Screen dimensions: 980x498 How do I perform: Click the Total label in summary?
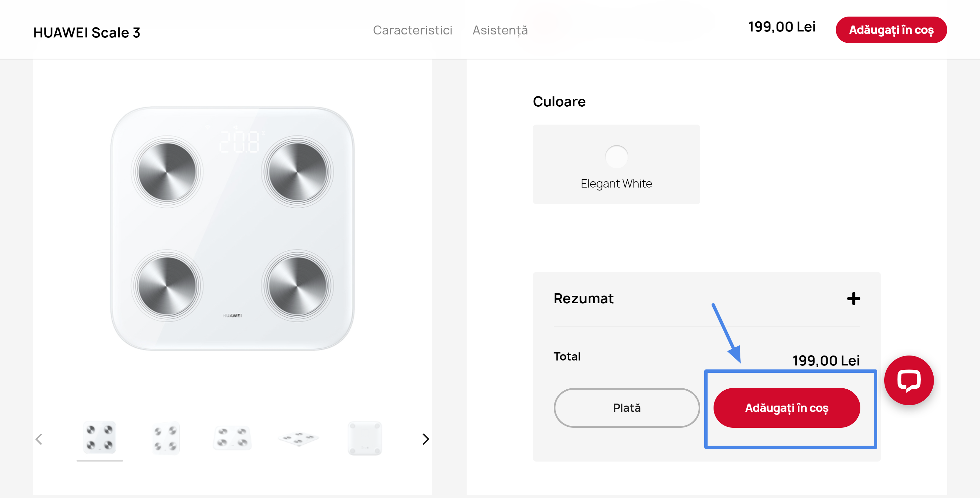567,357
